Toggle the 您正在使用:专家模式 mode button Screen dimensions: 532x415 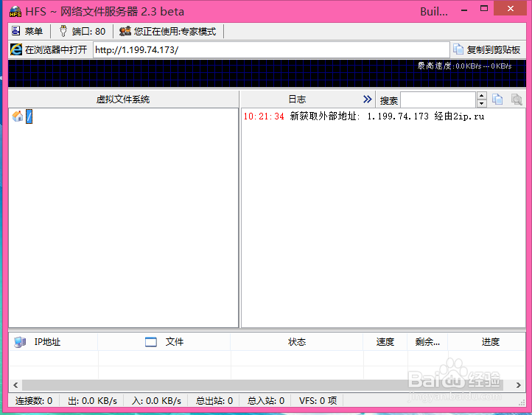coord(167,31)
